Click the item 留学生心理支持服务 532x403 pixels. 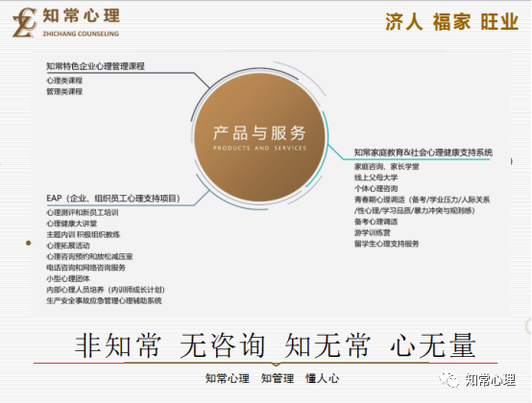click(x=386, y=244)
